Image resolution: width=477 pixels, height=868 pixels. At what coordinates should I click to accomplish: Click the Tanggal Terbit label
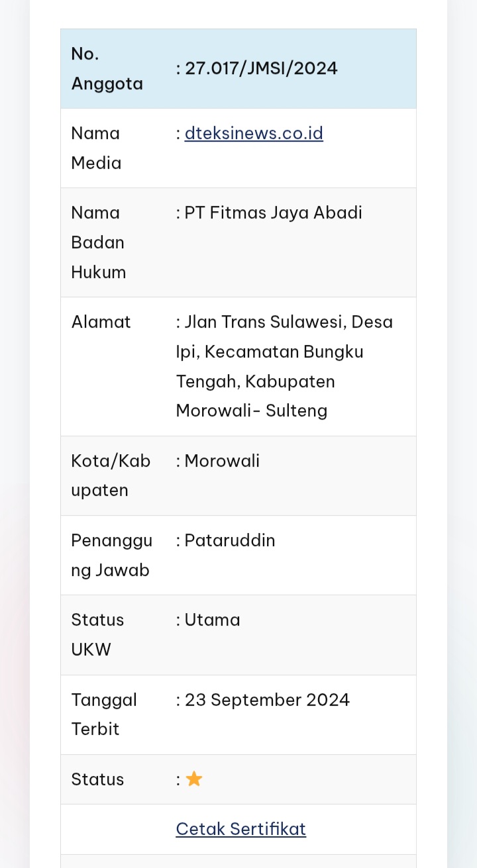click(x=104, y=714)
